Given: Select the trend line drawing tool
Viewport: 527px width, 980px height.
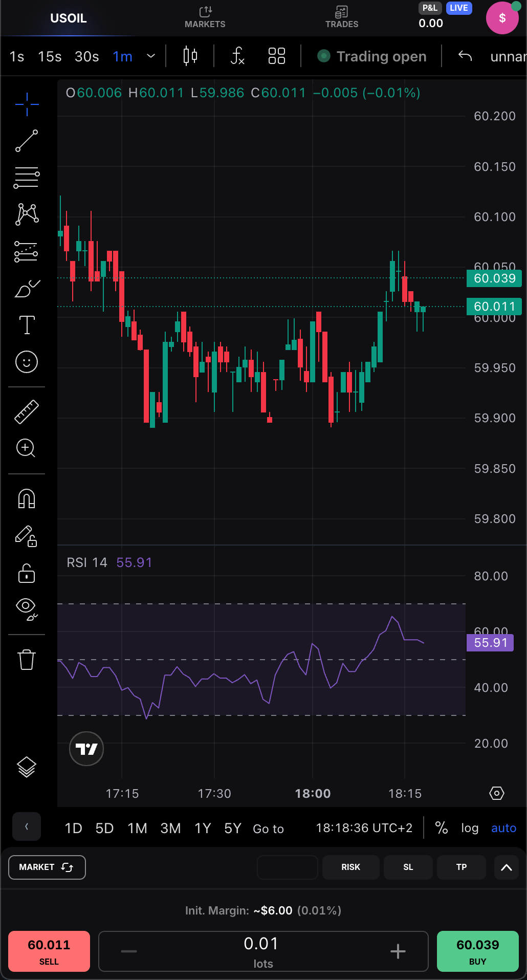Looking at the screenshot, I should 27,141.
